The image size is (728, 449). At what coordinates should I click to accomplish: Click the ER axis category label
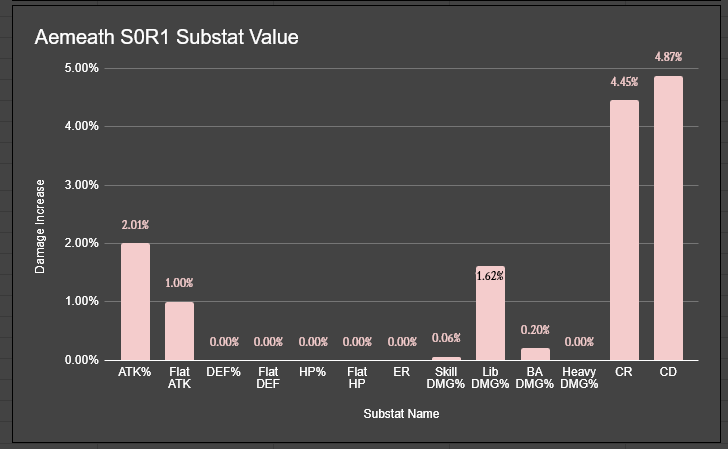[402, 372]
